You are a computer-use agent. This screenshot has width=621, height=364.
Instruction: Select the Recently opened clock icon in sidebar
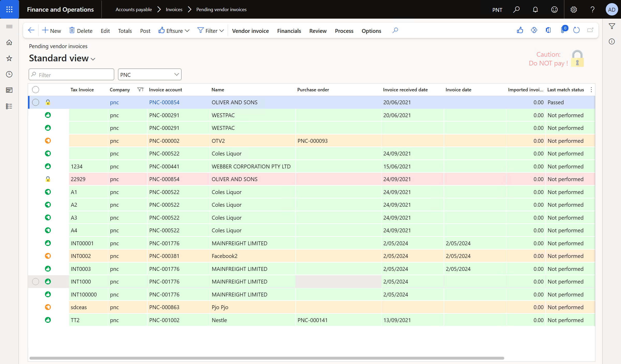(9, 74)
